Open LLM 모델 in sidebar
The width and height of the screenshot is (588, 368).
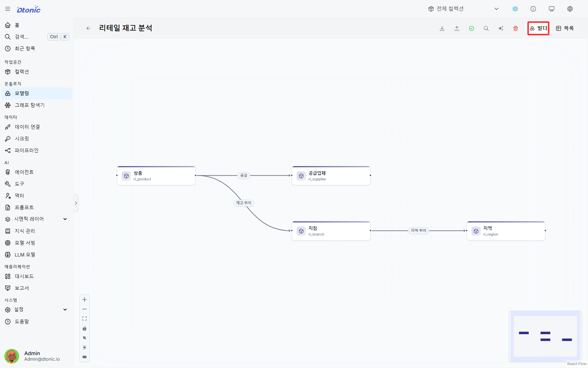point(37,255)
